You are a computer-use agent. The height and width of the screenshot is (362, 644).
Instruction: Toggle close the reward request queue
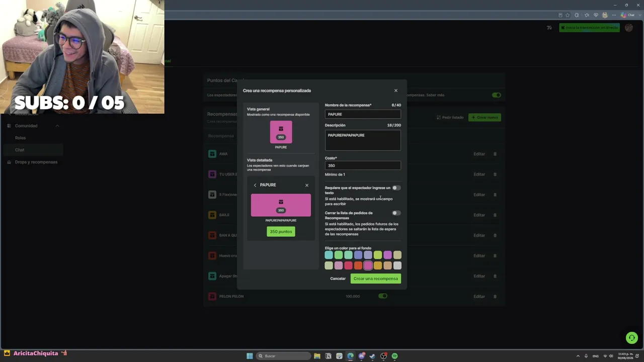click(396, 213)
